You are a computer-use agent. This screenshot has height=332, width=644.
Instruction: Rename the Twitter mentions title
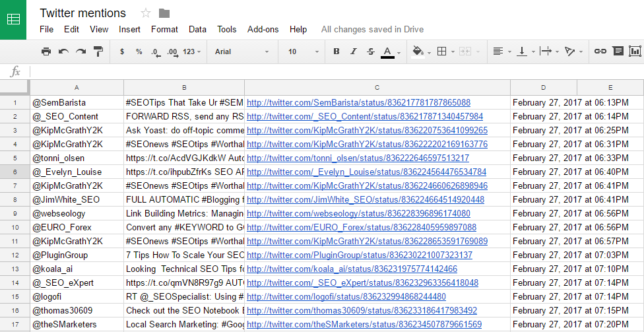[x=82, y=13]
